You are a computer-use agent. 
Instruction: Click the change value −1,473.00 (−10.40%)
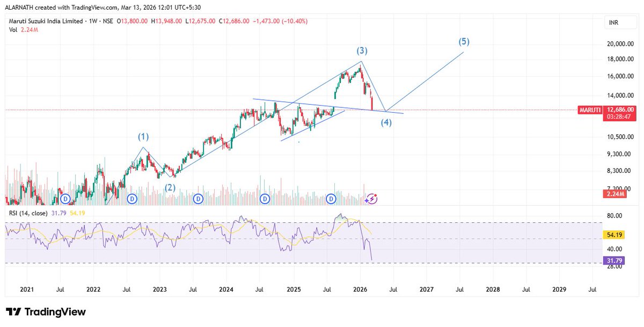pyautogui.click(x=280, y=21)
